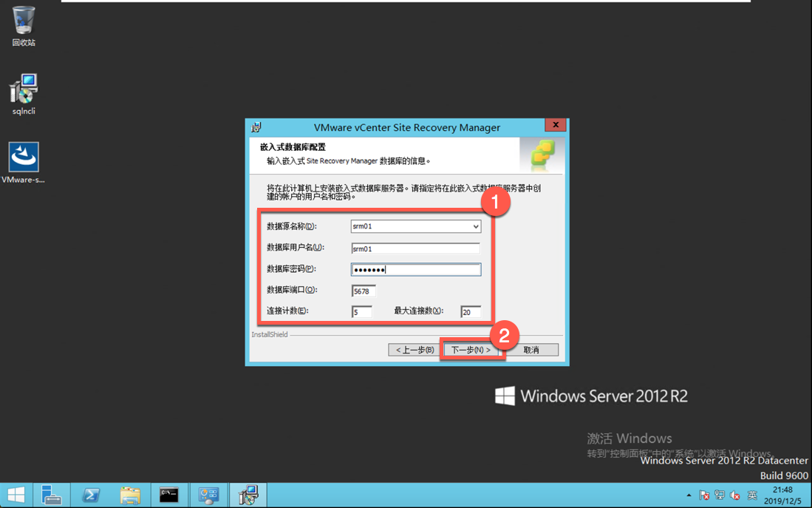Select the sqlncli installer desktop icon
The height and width of the screenshot is (508, 812).
[24, 95]
